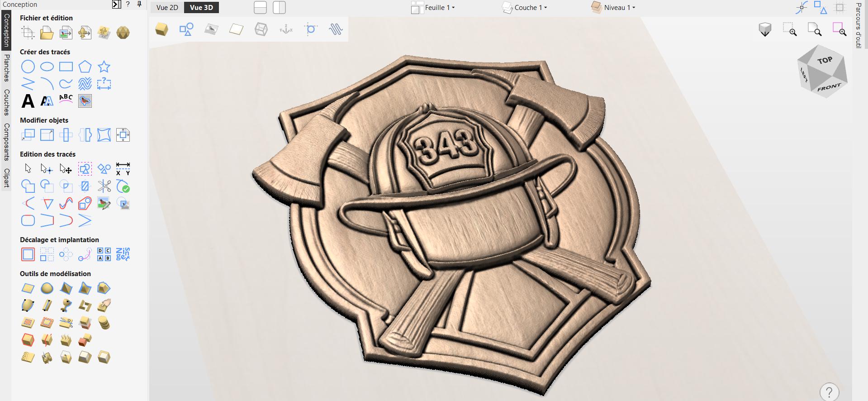This screenshot has height=401, width=868.
Task: Open the trace bitmap bird tool
Action: click(85, 101)
